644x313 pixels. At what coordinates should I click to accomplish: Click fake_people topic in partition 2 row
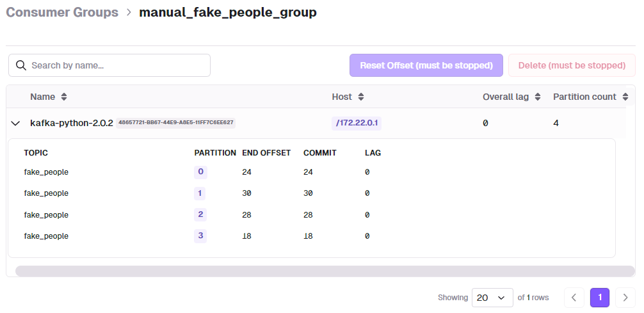(46, 215)
